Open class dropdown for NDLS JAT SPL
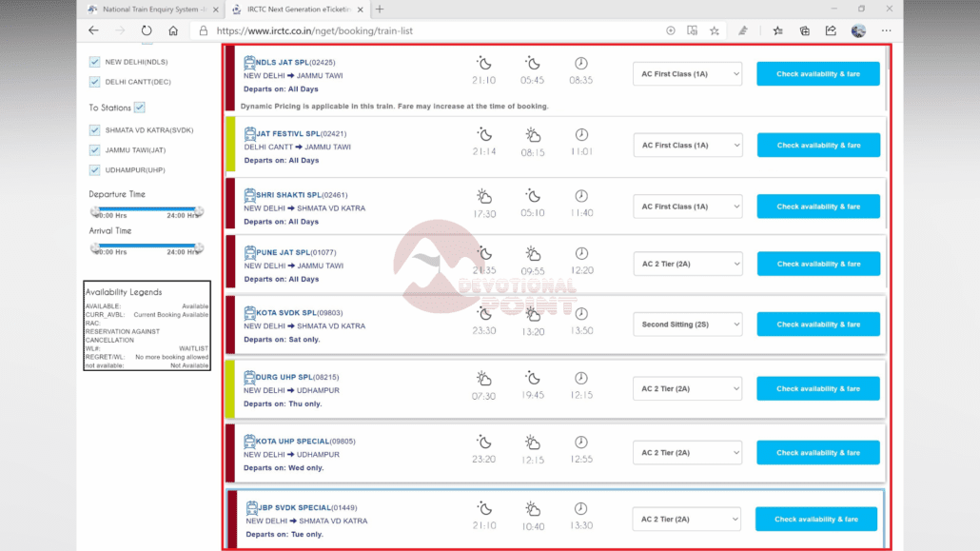The width and height of the screenshot is (980, 551). pos(688,74)
